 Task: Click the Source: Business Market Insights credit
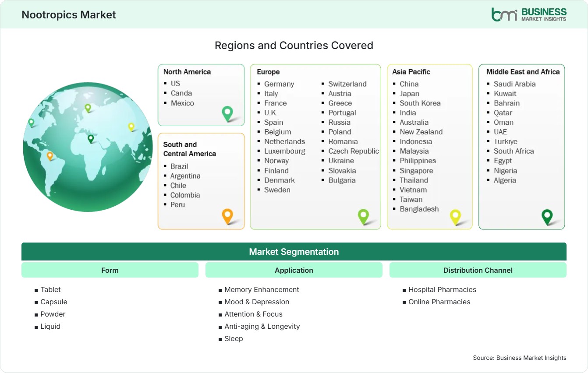point(520,358)
